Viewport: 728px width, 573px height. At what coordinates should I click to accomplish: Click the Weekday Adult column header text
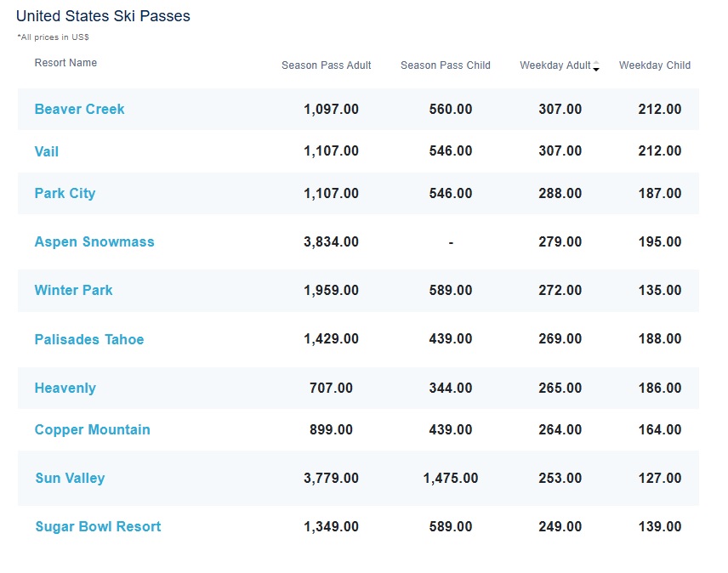555,65
